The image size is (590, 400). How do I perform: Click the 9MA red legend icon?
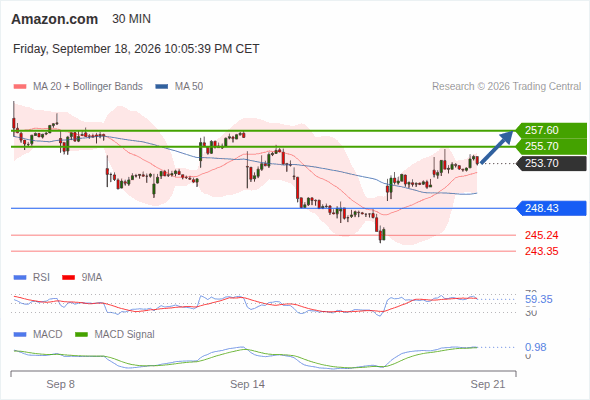click(68, 278)
